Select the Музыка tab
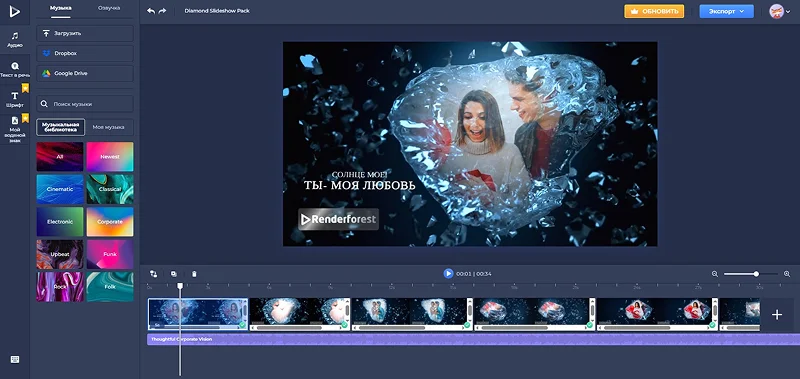The image size is (800, 379). tap(60, 8)
